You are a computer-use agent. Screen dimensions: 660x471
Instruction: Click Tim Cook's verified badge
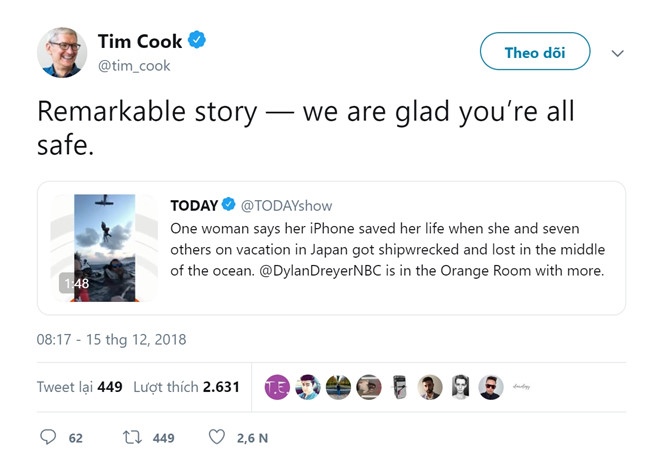pyautogui.click(x=198, y=41)
